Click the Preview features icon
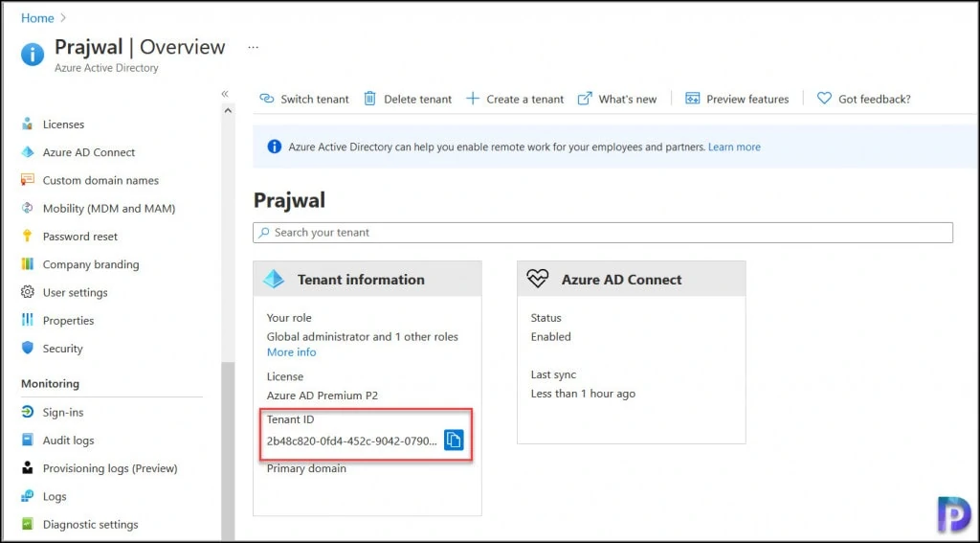Viewport: 980px width, 543px height. [x=693, y=99]
